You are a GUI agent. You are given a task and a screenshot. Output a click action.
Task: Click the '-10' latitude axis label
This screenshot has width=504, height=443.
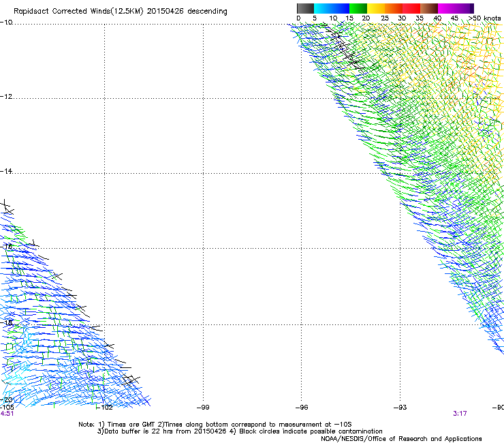click(x=6, y=22)
